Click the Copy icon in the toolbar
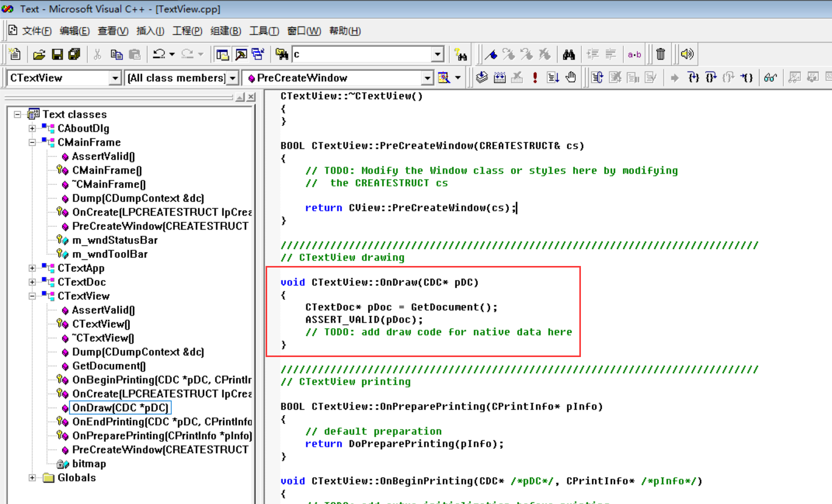The width and height of the screenshot is (832, 504). 116,54
